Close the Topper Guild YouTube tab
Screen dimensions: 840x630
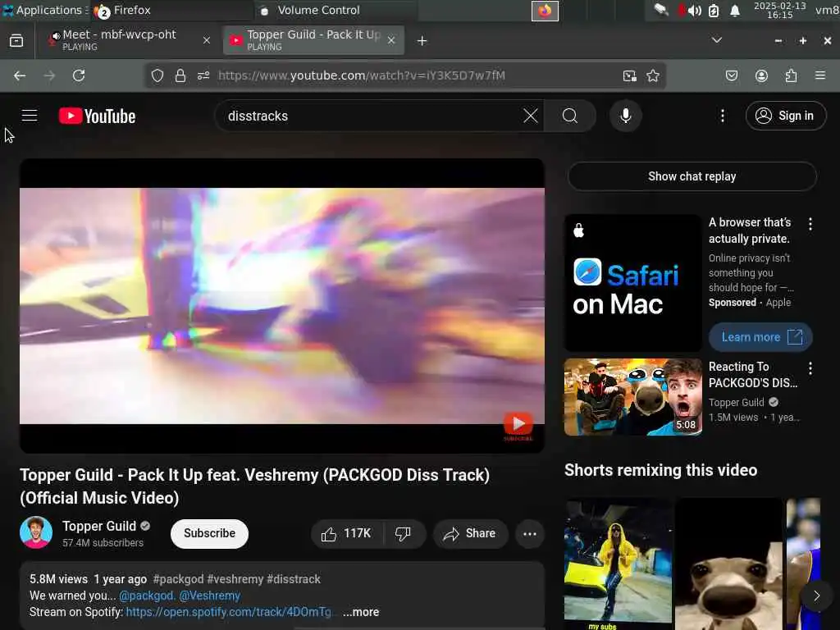pyautogui.click(x=391, y=40)
